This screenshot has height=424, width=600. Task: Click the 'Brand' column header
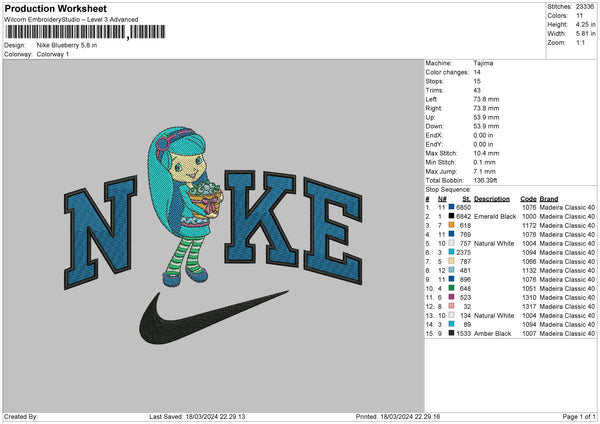pyautogui.click(x=549, y=199)
